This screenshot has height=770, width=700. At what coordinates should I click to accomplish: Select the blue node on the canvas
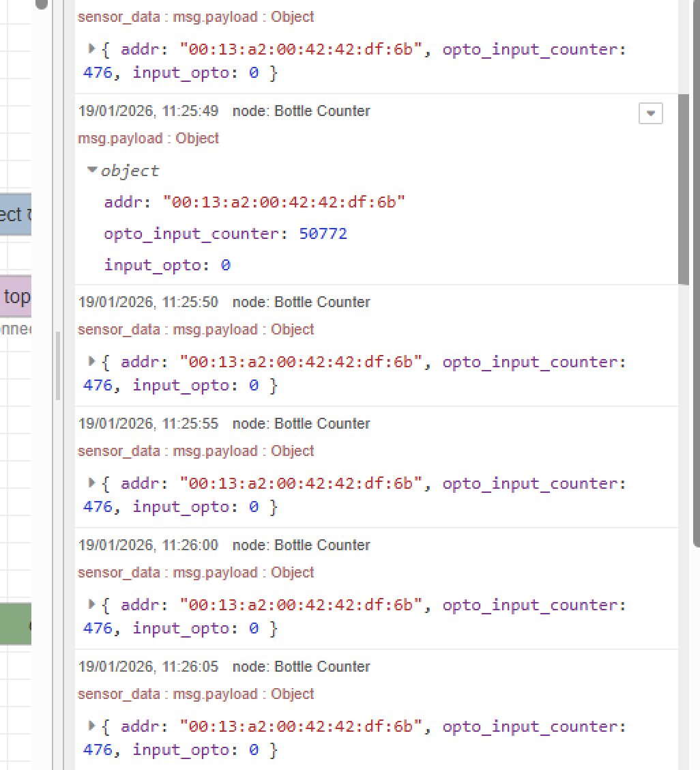16,214
